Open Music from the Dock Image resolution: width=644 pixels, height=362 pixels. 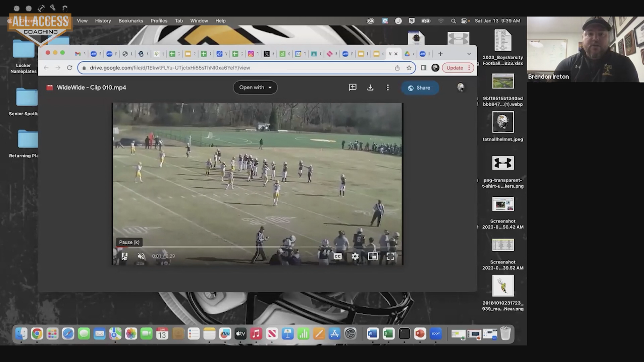click(256, 334)
